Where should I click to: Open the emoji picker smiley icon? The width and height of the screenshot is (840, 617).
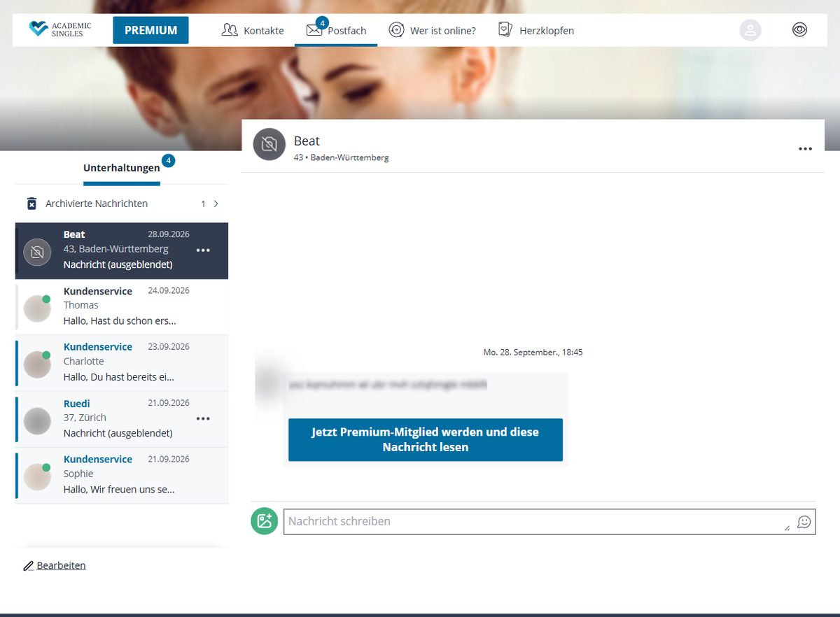pos(804,522)
